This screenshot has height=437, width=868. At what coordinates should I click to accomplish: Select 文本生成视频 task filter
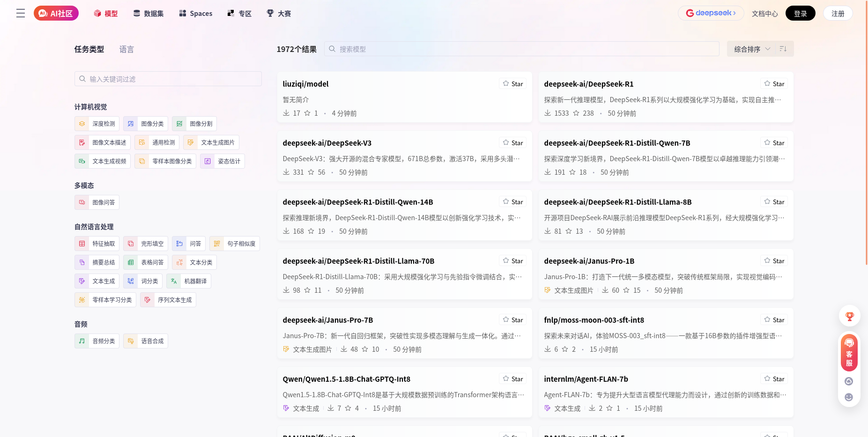tap(103, 161)
